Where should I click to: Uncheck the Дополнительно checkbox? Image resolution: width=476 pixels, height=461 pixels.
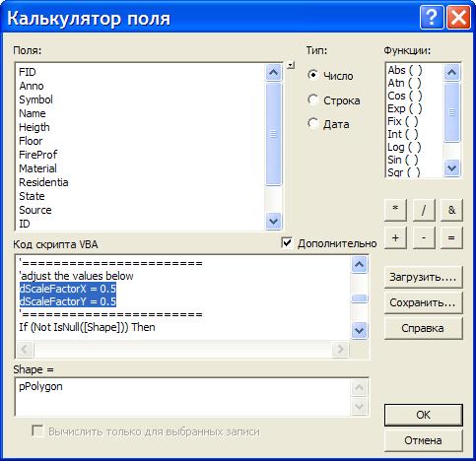coord(287,243)
